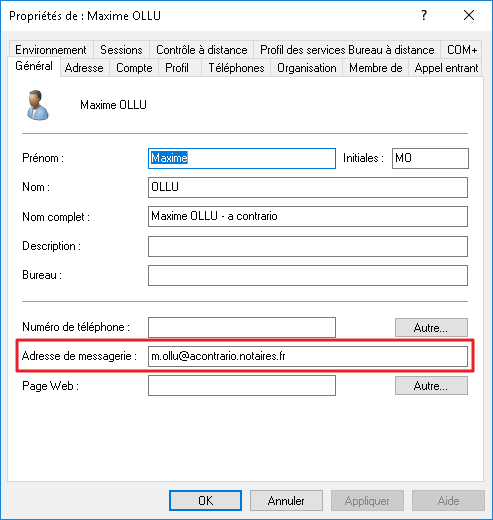Click the Initiales input field

click(430, 158)
